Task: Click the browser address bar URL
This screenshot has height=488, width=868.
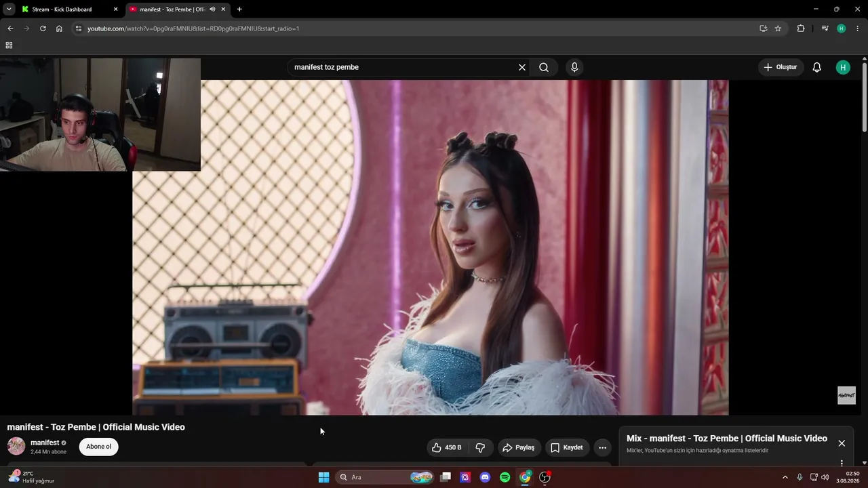Action: 193,28
